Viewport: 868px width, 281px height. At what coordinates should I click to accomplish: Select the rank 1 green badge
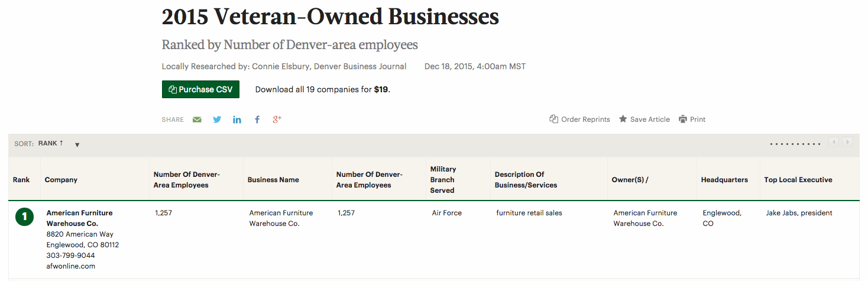pyautogui.click(x=24, y=217)
